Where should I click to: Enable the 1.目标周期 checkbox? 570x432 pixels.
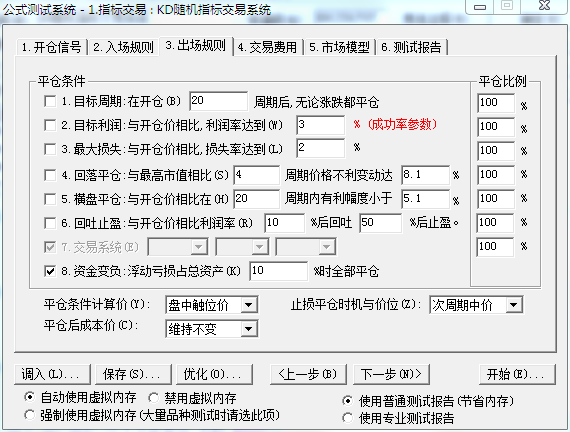[50, 101]
